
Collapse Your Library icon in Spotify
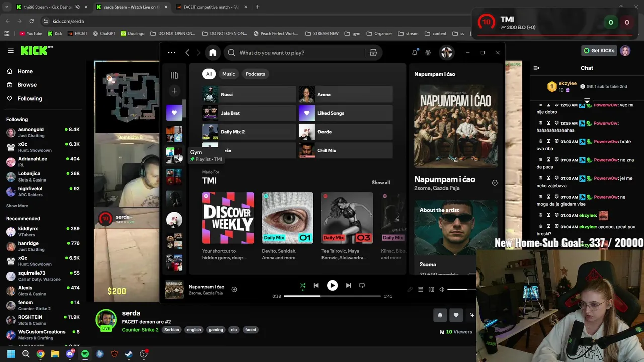click(x=174, y=75)
